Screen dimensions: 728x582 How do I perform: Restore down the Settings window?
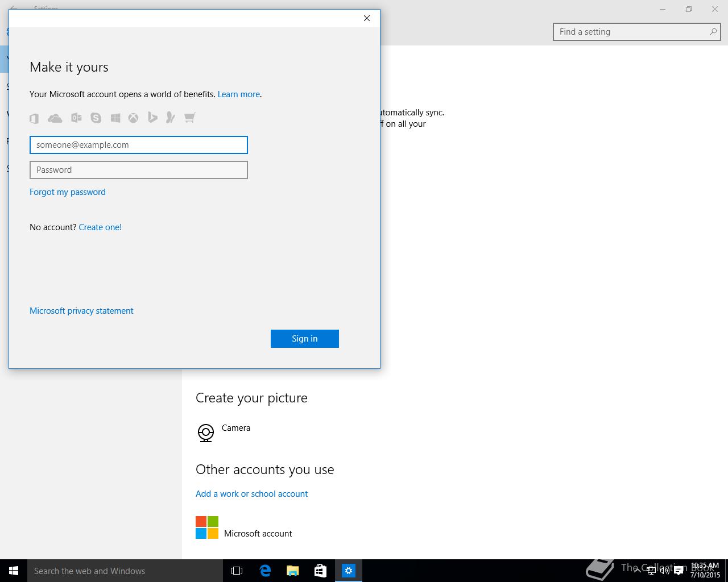689,9
